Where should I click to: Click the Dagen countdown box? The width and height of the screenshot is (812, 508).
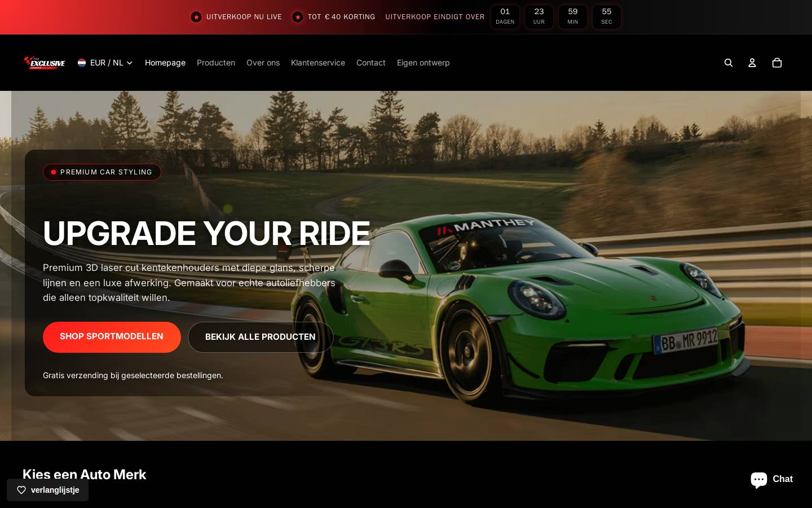click(x=505, y=17)
